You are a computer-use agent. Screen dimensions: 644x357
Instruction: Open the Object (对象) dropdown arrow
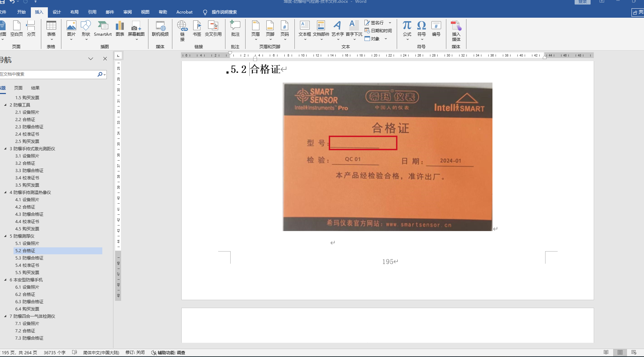tap(386, 39)
